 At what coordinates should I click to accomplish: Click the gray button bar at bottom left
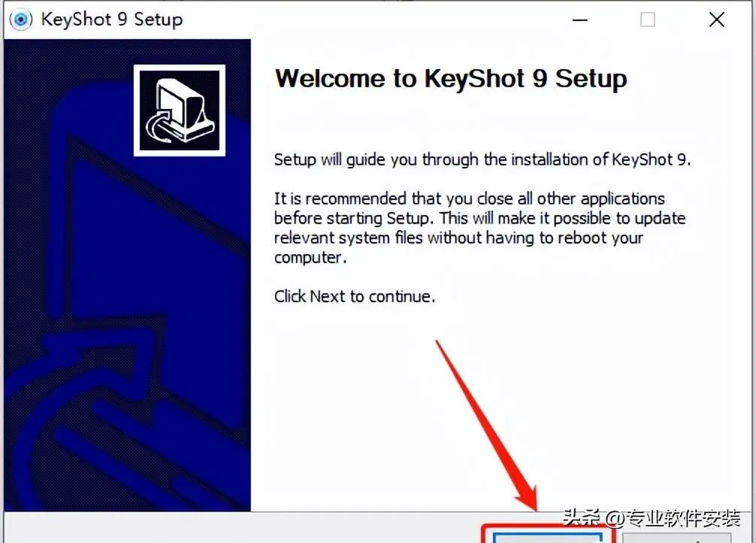pyautogui.click(x=241, y=528)
